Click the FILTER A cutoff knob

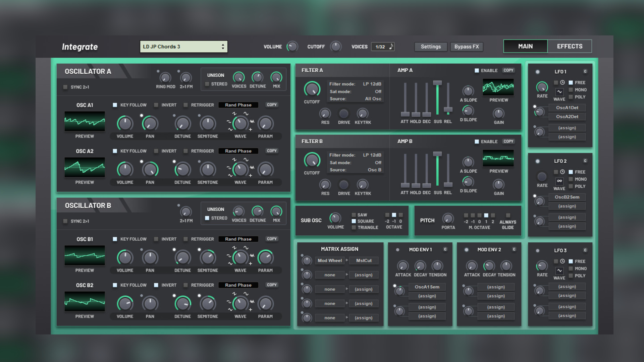(312, 89)
